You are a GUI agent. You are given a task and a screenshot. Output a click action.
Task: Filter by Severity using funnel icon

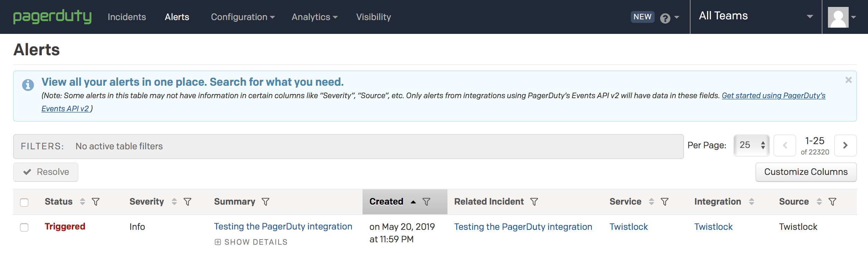(187, 202)
